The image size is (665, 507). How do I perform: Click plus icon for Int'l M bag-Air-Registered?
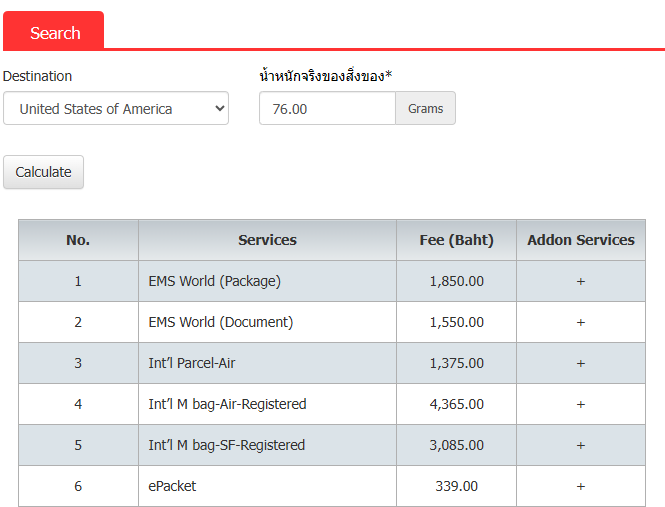coord(580,404)
